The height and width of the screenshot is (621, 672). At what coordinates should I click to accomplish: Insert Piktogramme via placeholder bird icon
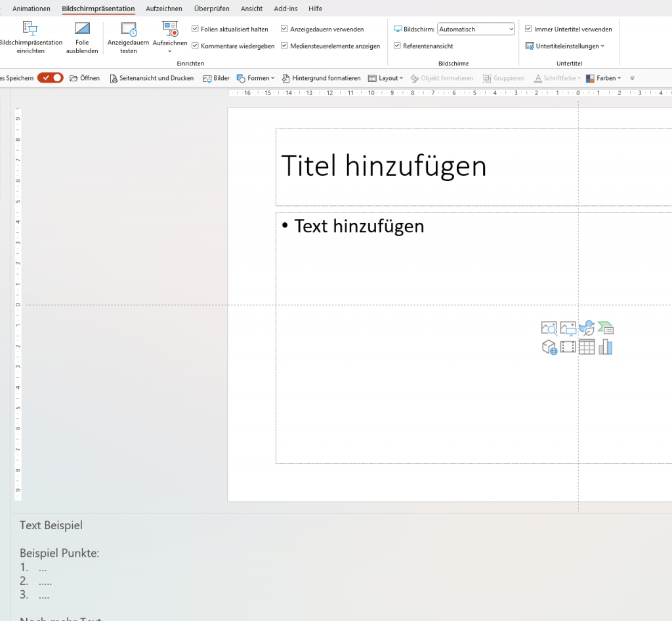tap(587, 328)
